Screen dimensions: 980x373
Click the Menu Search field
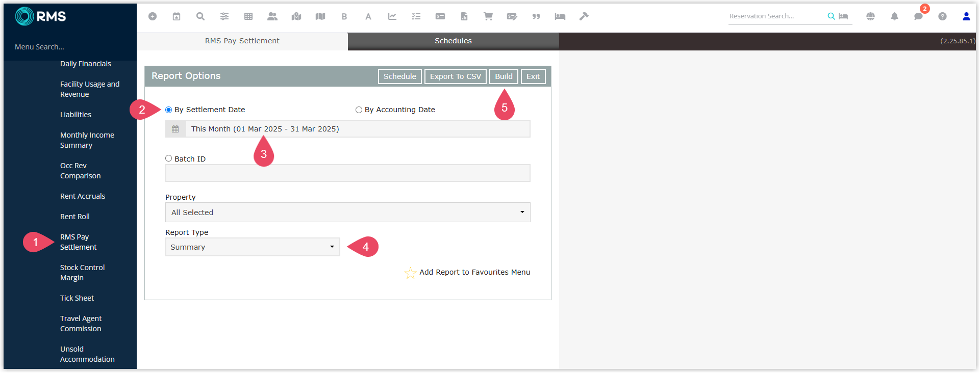click(x=70, y=47)
